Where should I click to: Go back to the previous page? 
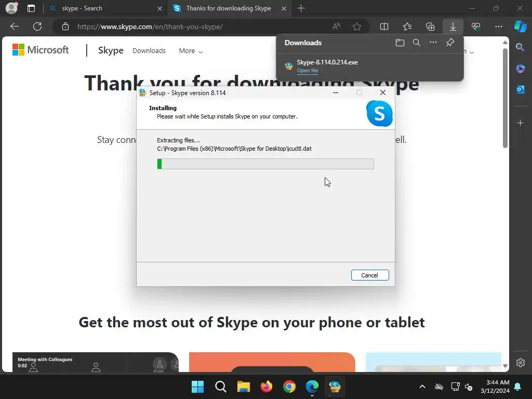tap(15, 26)
